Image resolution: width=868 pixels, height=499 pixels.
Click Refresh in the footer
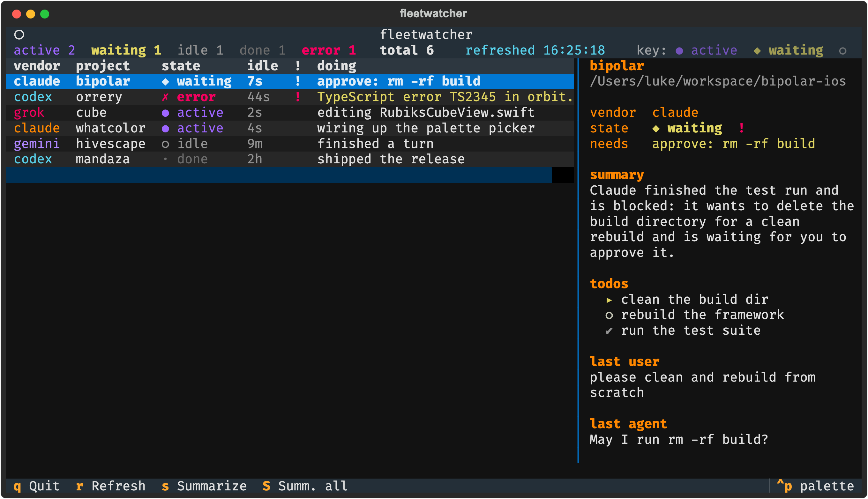(111, 486)
